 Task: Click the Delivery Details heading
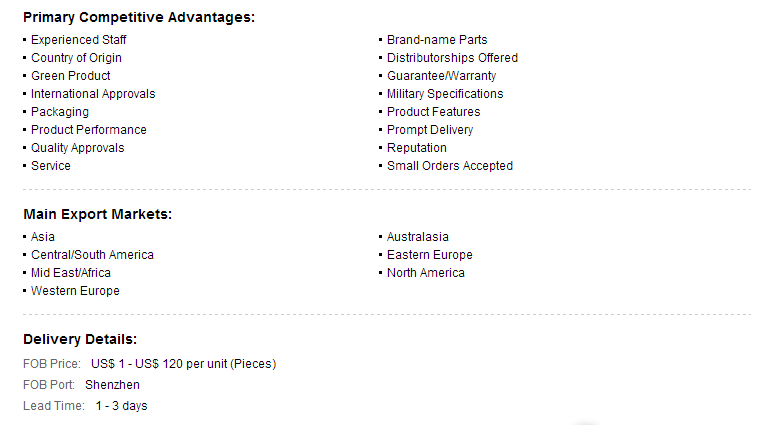click(80, 339)
